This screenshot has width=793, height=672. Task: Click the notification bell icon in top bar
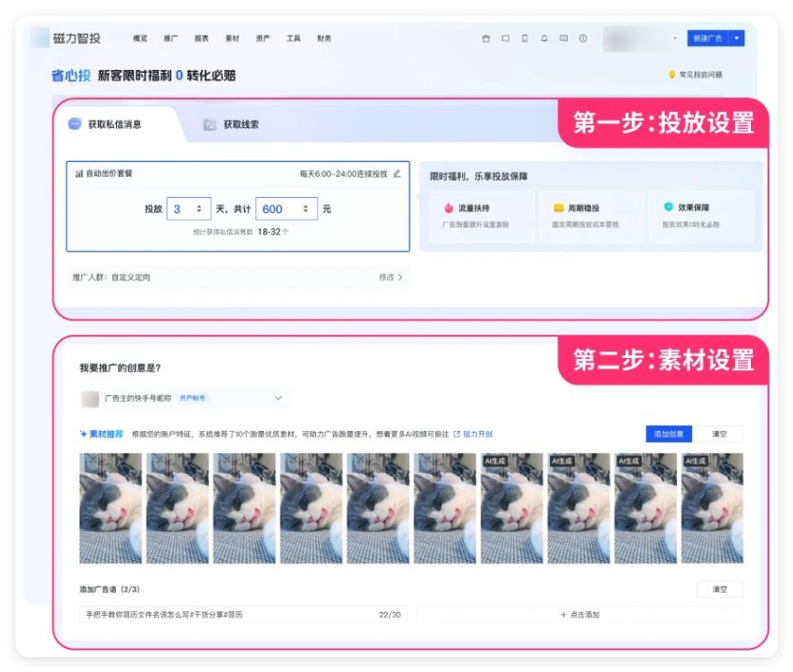(x=544, y=37)
